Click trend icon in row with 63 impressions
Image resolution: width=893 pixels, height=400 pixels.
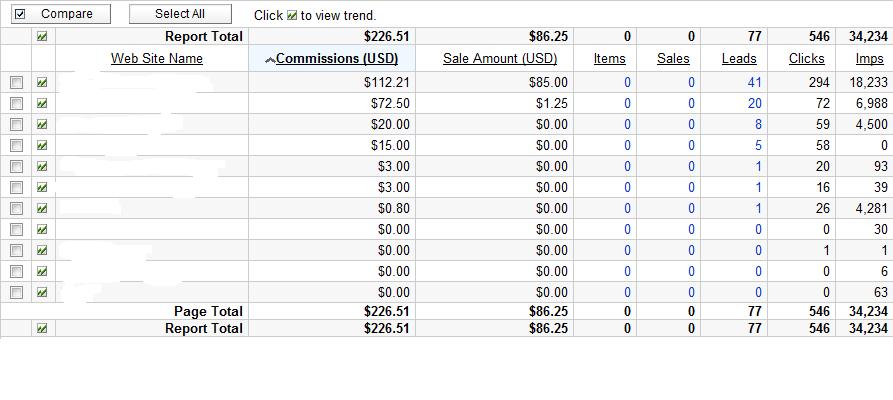(42, 292)
